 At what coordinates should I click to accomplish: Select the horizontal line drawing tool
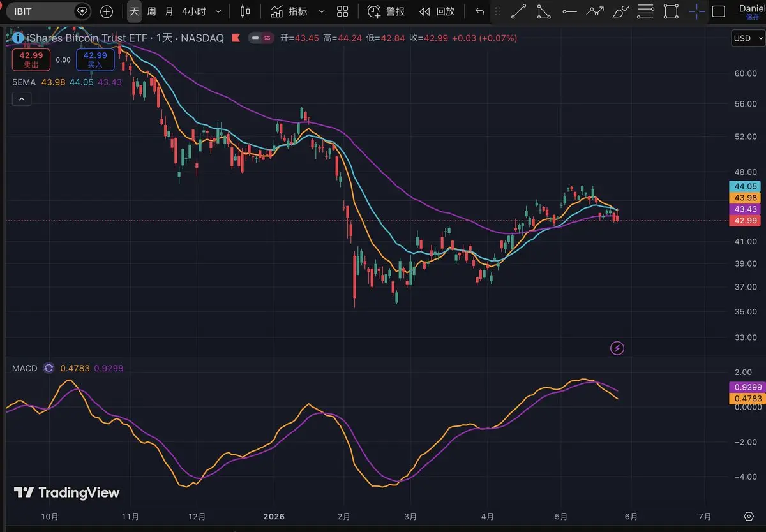click(x=569, y=11)
